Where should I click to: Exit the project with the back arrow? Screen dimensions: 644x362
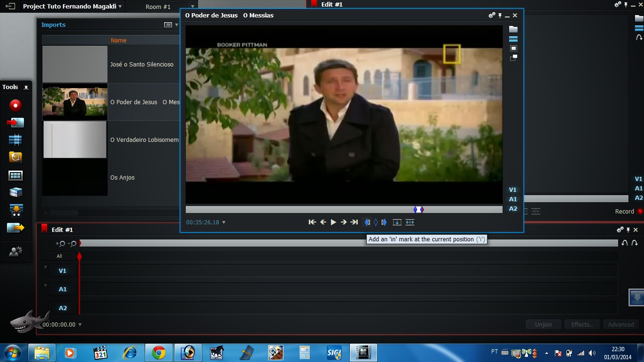tap(10, 7)
